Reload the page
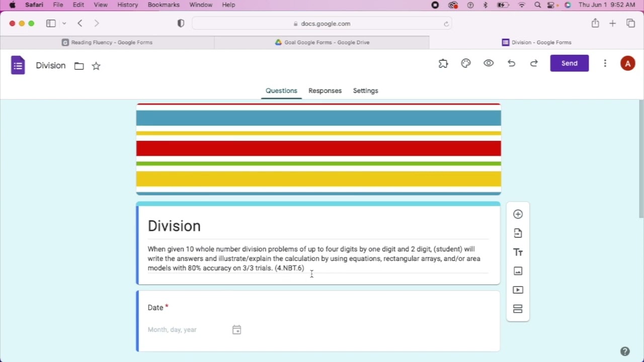The width and height of the screenshot is (644, 362). pyautogui.click(x=446, y=24)
